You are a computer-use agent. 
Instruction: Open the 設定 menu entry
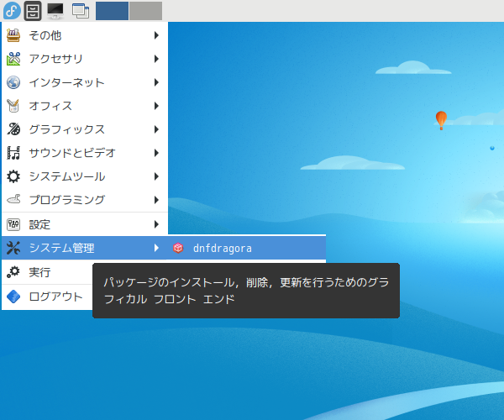point(85,224)
